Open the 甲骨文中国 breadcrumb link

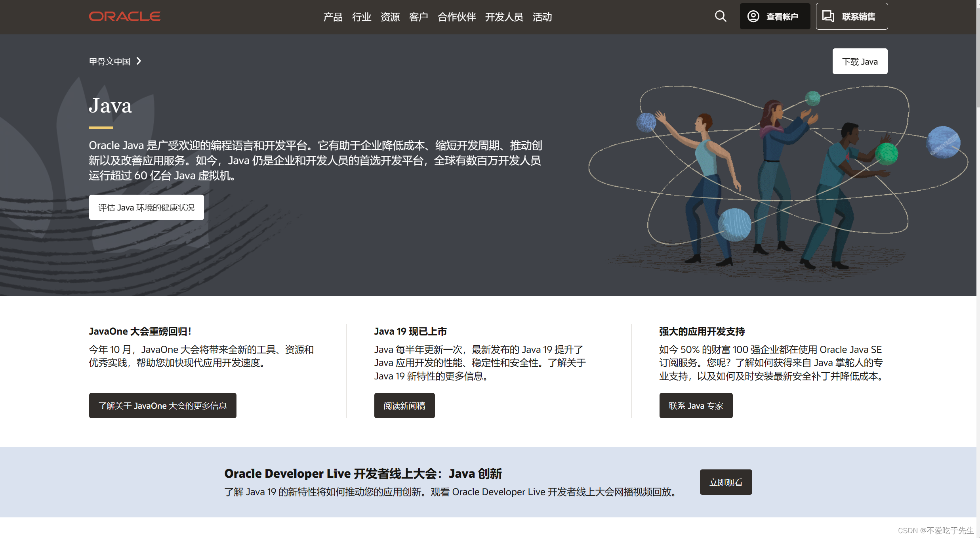click(x=111, y=61)
